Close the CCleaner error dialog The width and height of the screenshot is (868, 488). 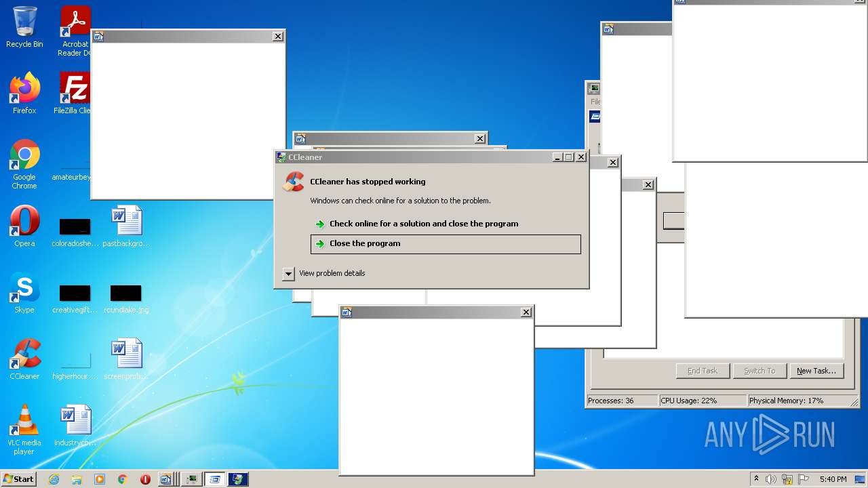[581, 157]
